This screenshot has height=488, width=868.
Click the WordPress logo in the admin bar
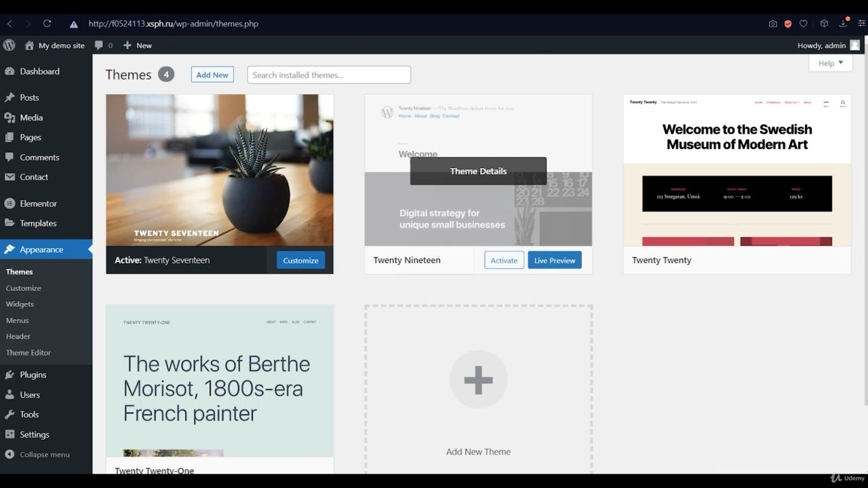click(x=9, y=45)
